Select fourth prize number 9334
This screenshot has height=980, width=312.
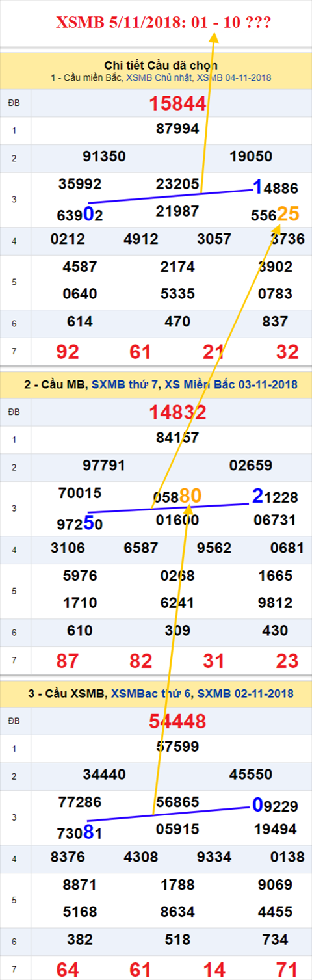(x=214, y=857)
